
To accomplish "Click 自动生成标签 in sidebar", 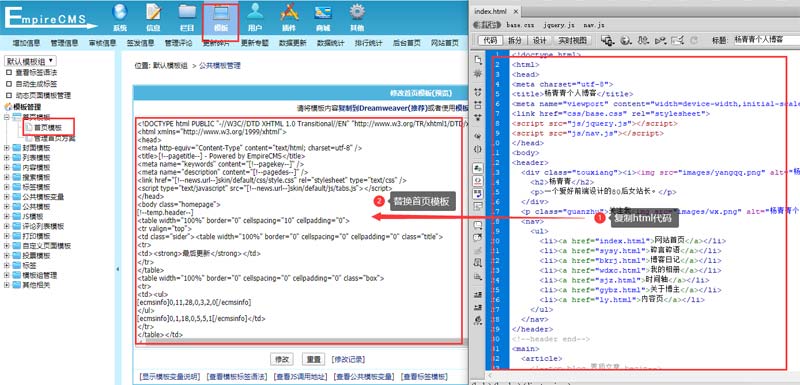I will click(x=36, y=84).
